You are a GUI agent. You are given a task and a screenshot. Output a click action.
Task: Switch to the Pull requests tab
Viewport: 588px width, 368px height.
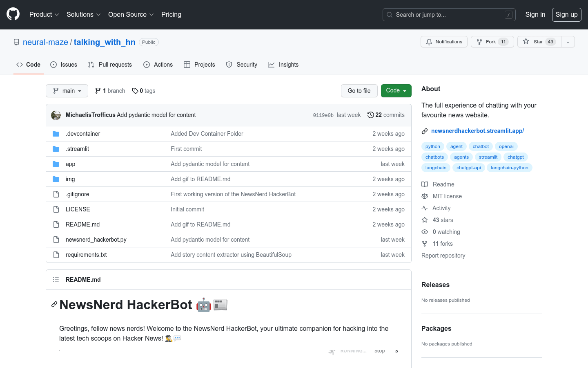pyautogui.click(x=109, y=65)
